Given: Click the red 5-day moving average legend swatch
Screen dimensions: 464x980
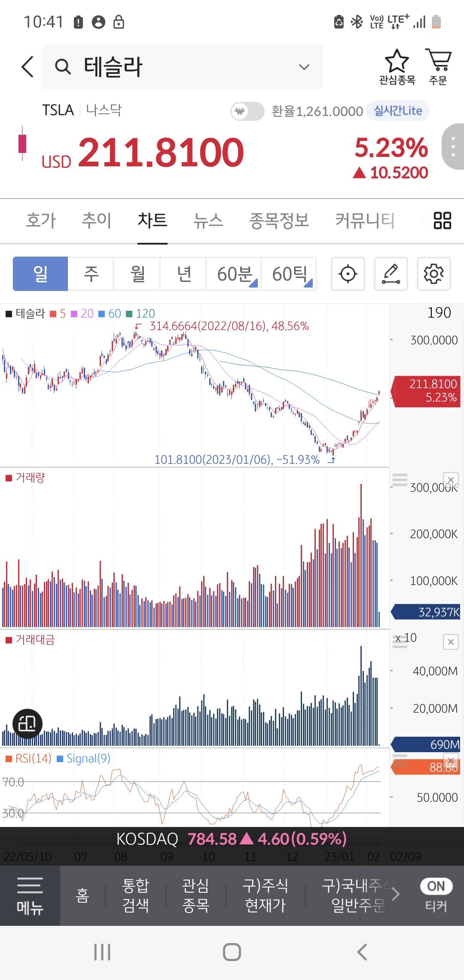Looking at the screenshot, I should pos(53,314).
